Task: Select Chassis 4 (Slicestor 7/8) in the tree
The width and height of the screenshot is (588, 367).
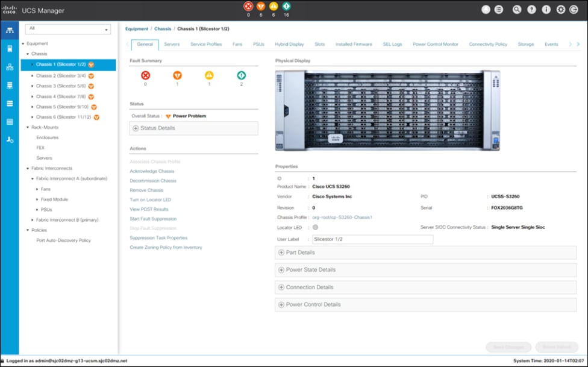Action: 61,97
